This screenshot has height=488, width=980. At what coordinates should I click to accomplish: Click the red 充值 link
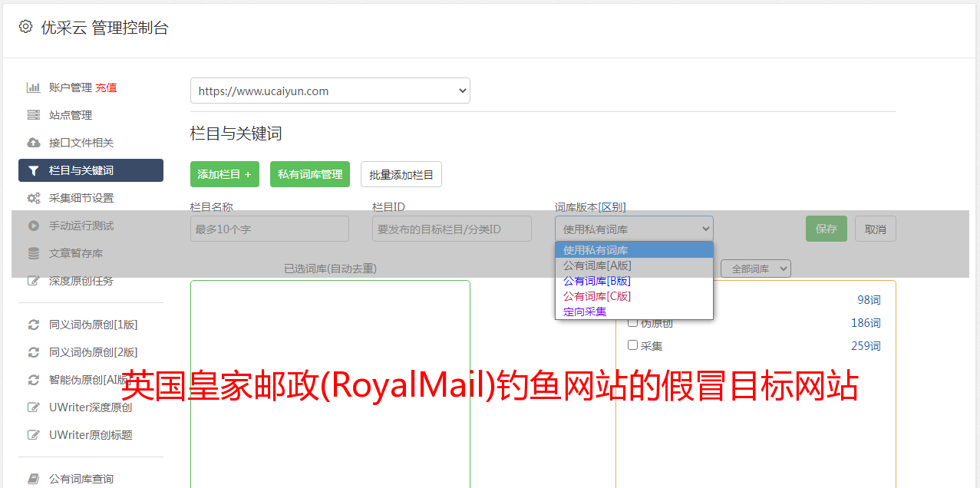pyautogui.click(x=106, y=87)
